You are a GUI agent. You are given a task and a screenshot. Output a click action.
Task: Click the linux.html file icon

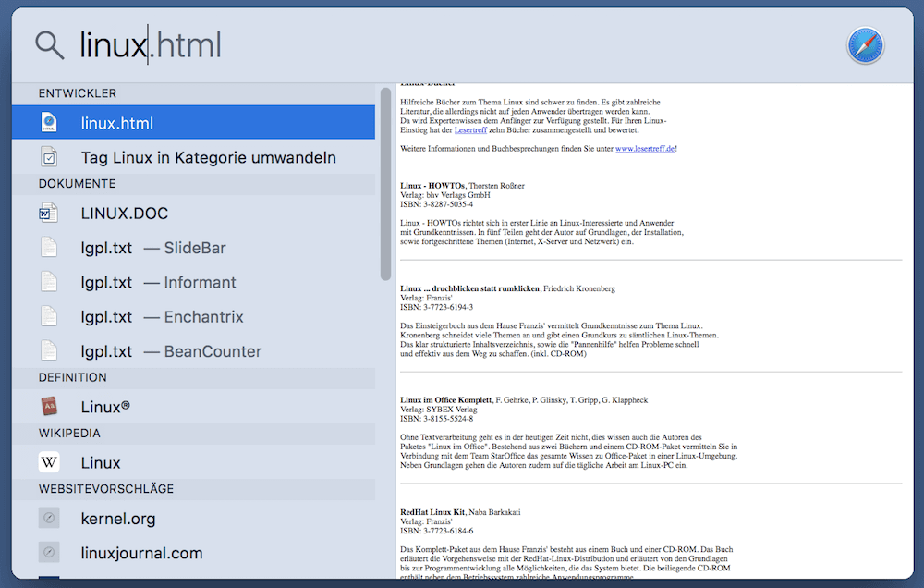[x=50, y=123]
